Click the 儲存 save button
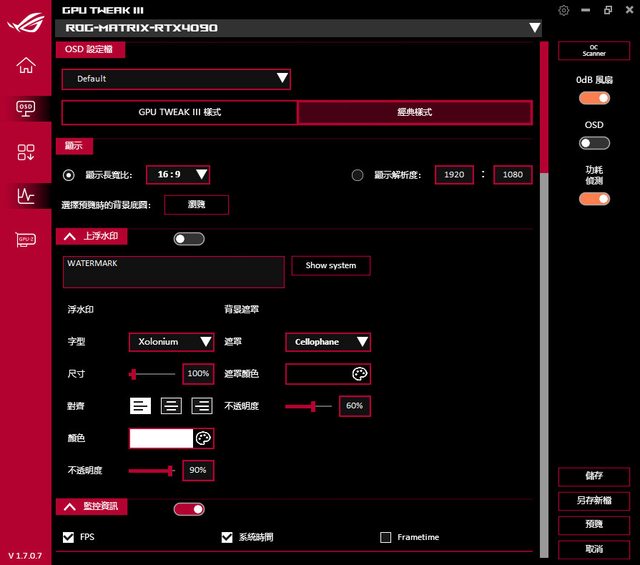 (x=594, y=477)
